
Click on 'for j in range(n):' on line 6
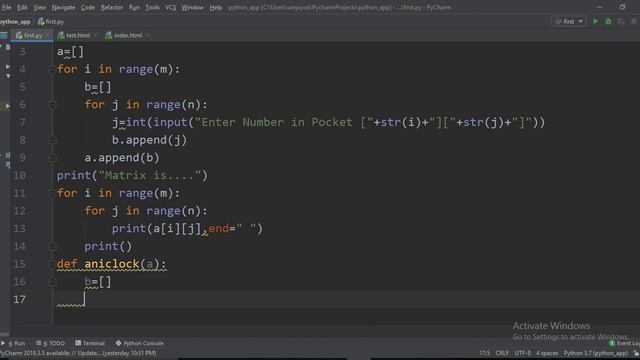(x=146, y=105)
